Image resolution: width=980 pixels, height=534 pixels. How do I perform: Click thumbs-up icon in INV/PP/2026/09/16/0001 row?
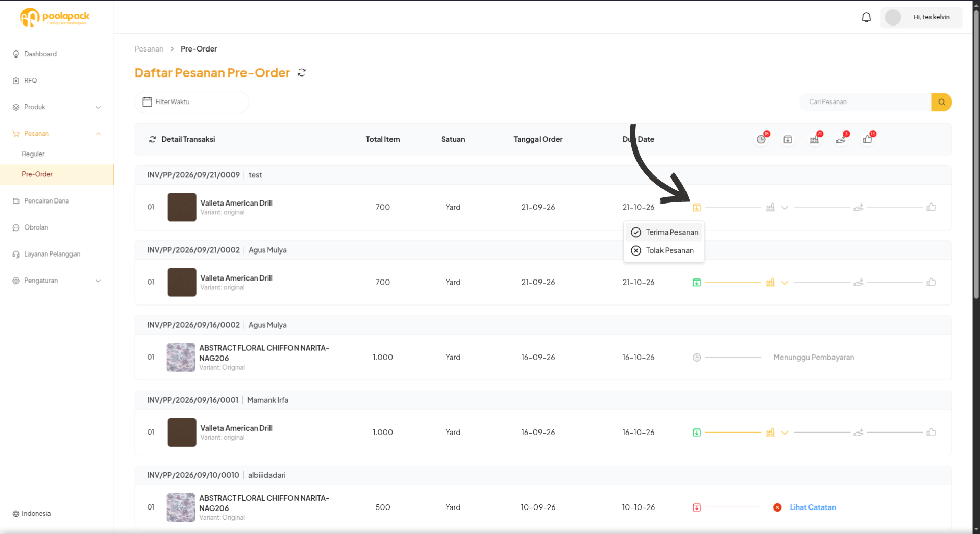(x=931, y=433)
